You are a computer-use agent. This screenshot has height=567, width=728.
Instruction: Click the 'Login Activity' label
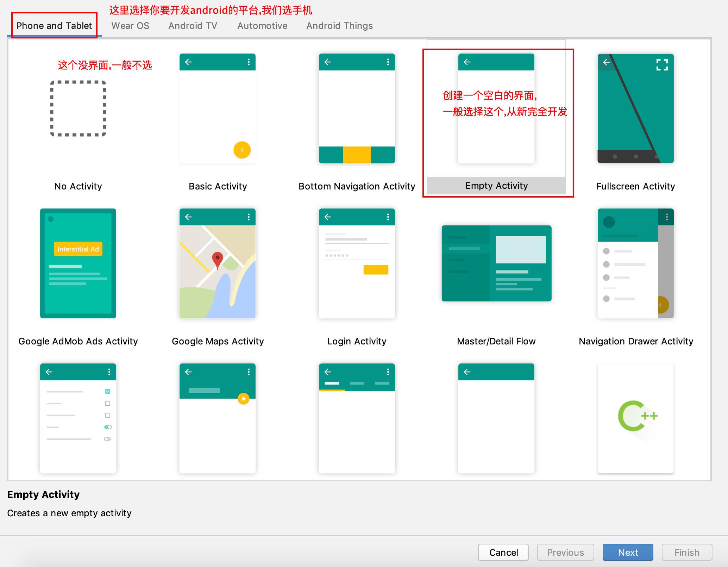pyautogui.click(x=357, y=341)
